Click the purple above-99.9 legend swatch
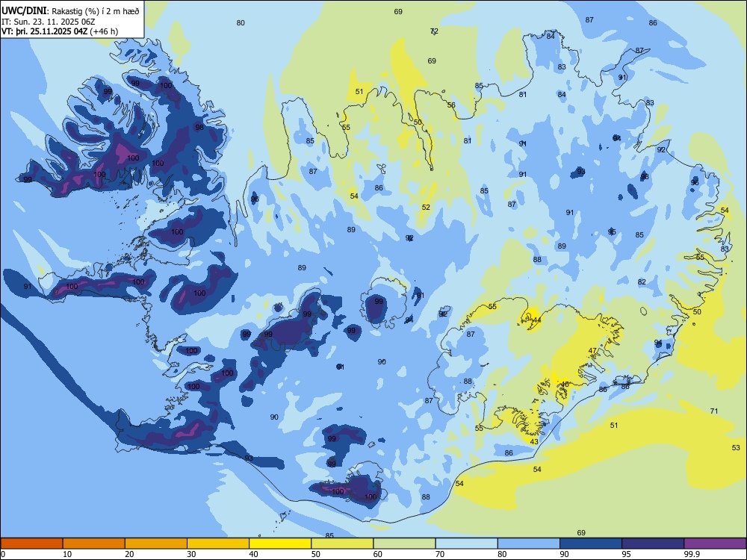Image resolution: width=747 pixels, height=560 pixels. 715,543
